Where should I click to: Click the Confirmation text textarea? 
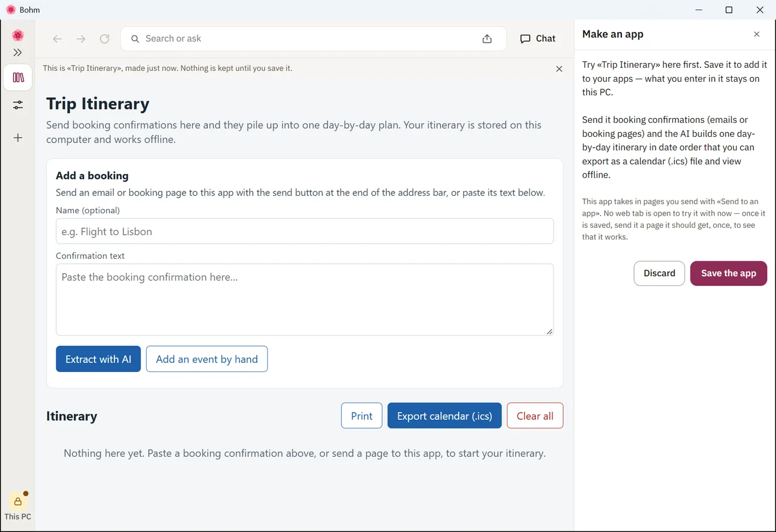(304, 299)
